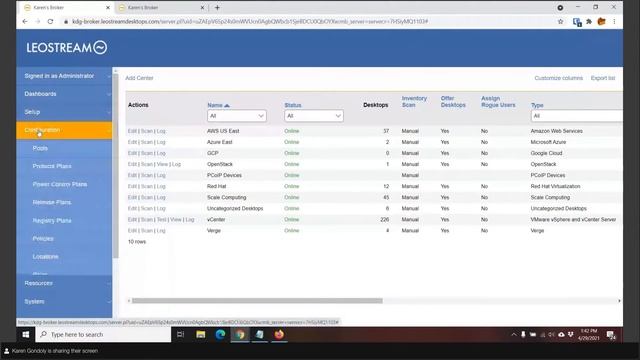Close the first Karen's Broker tab
This screenshot has height=360, width=640.
pos(108,8)
